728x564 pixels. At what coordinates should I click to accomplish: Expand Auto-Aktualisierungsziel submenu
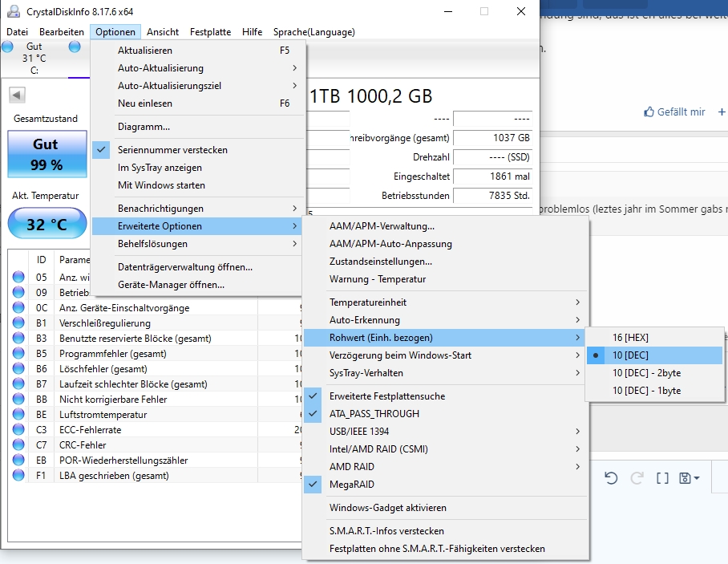pyautogui.click(x=197, y=86)
